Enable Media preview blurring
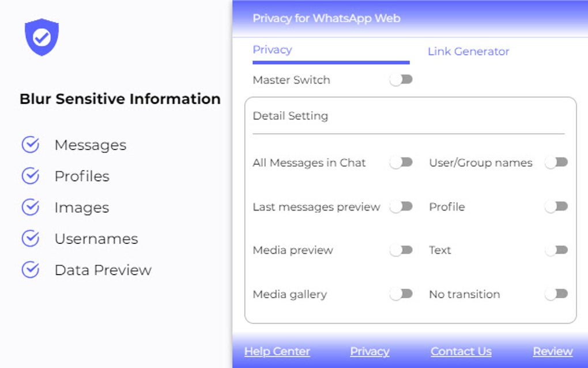588x368 pixels. tap(402, 250)
